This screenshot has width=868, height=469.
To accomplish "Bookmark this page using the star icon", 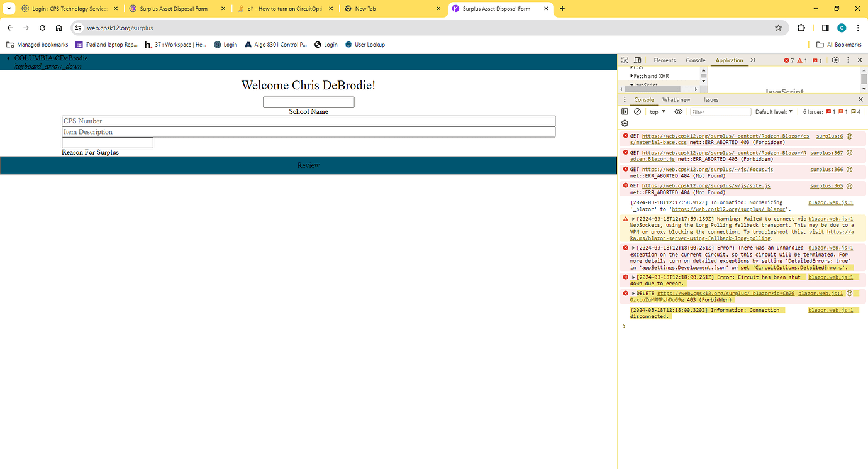I will click(x=778, y=28).
